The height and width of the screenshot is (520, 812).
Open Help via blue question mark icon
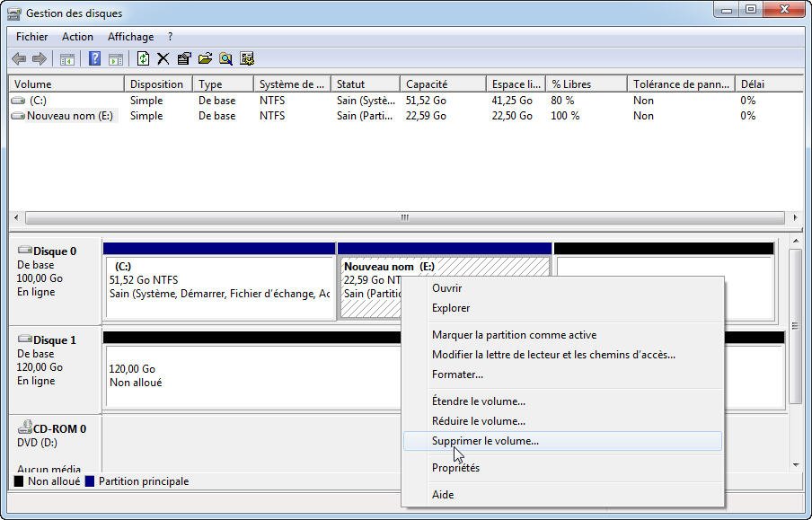(x=94, y=59)
